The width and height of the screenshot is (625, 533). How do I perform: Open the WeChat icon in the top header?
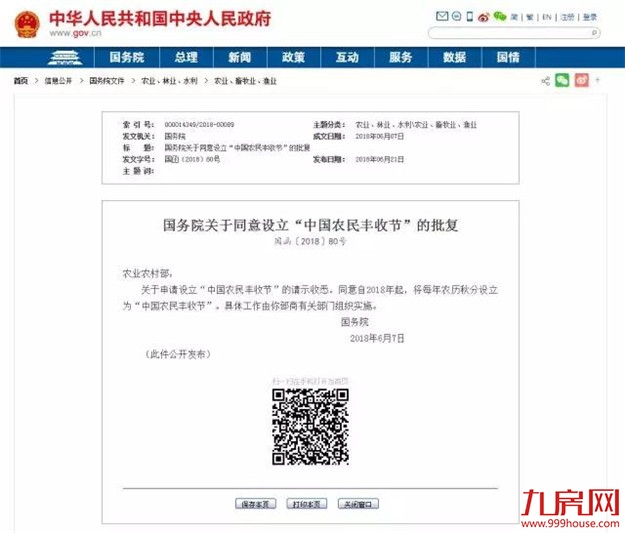pos(499,16)
